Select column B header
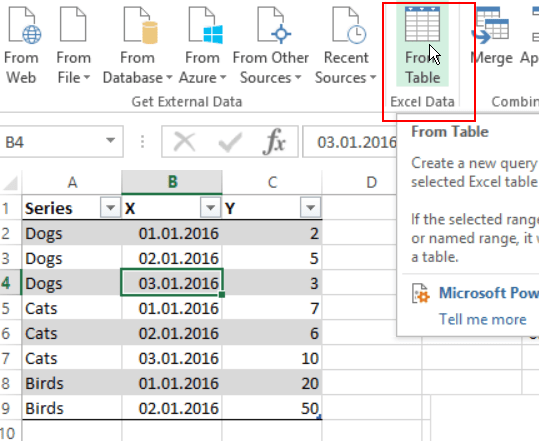The image size is (539, 441). tap(172, 182)
